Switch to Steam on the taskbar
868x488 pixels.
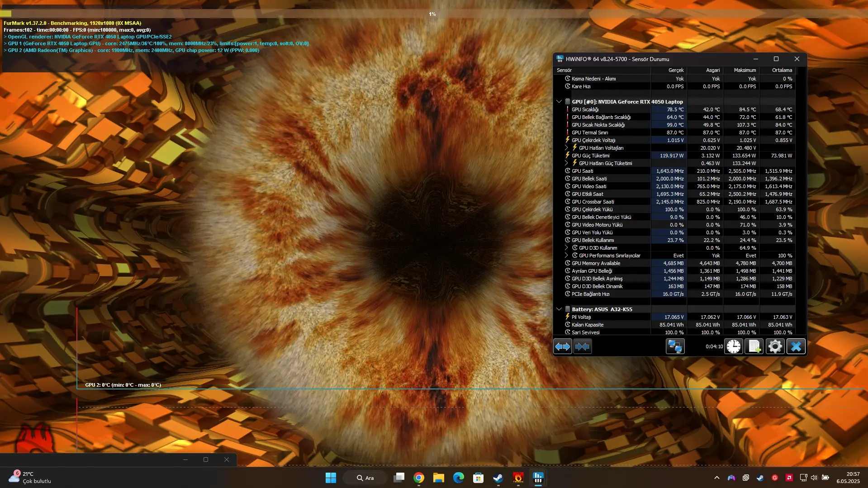(x=498, y=478)
